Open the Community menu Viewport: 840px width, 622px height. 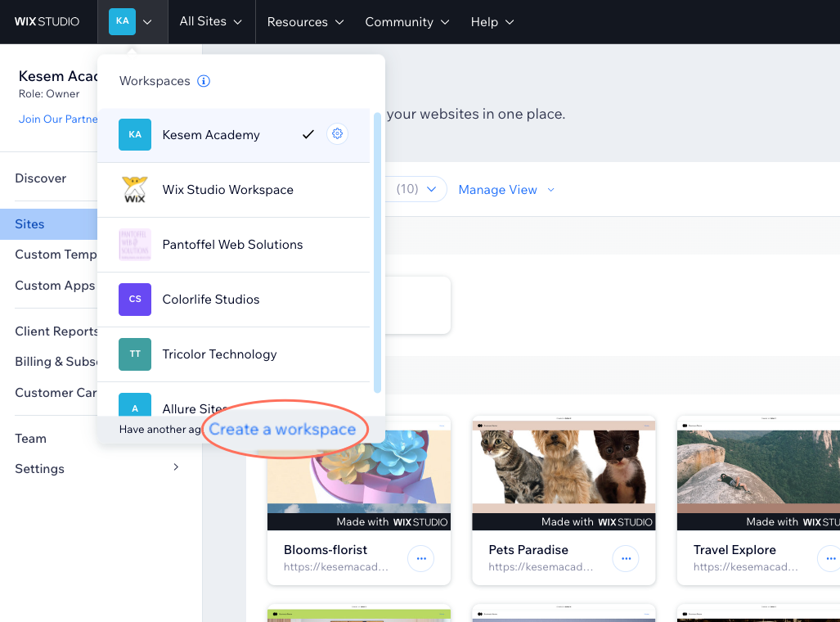coord(407,22)
